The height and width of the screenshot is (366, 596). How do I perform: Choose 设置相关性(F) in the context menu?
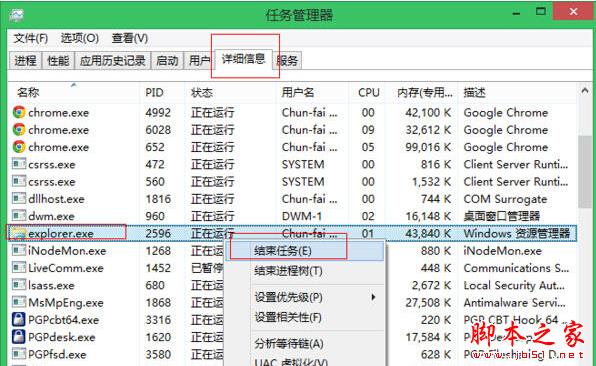pyautogui.click(x=304, y=317)
